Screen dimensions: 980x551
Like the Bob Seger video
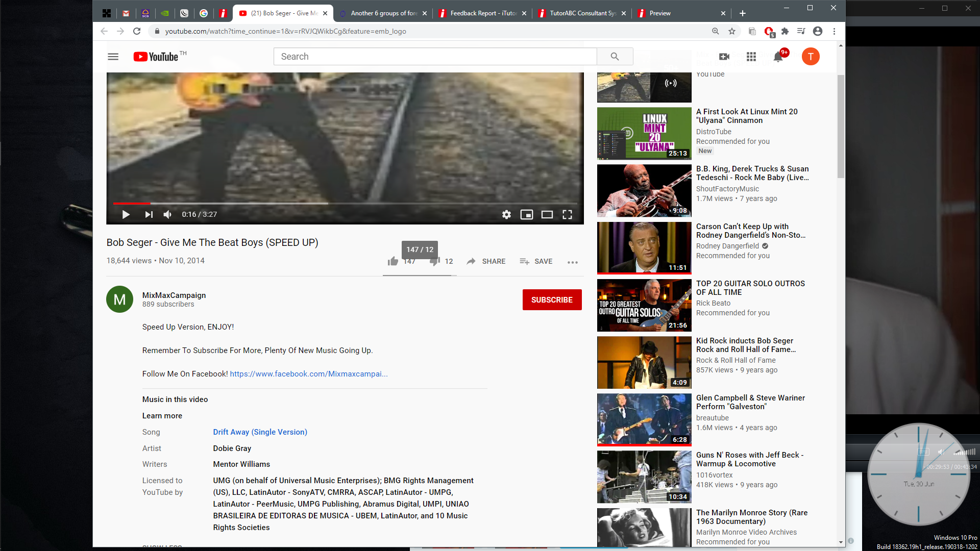[393, 262]
